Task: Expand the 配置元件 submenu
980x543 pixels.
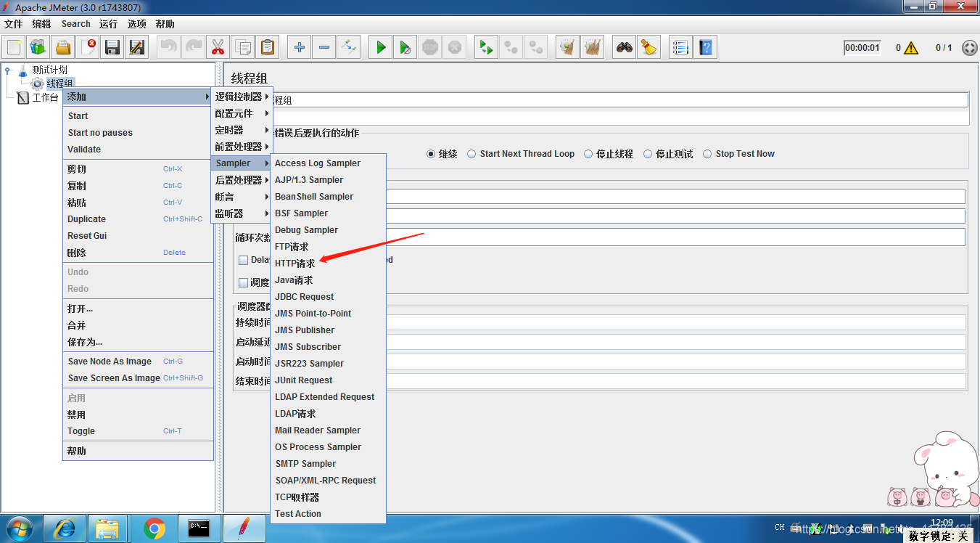Action: tap(242, 113)
